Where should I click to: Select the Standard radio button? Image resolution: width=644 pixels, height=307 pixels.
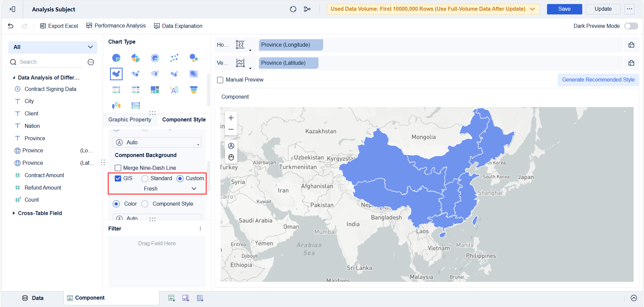[x=145, y=178]
